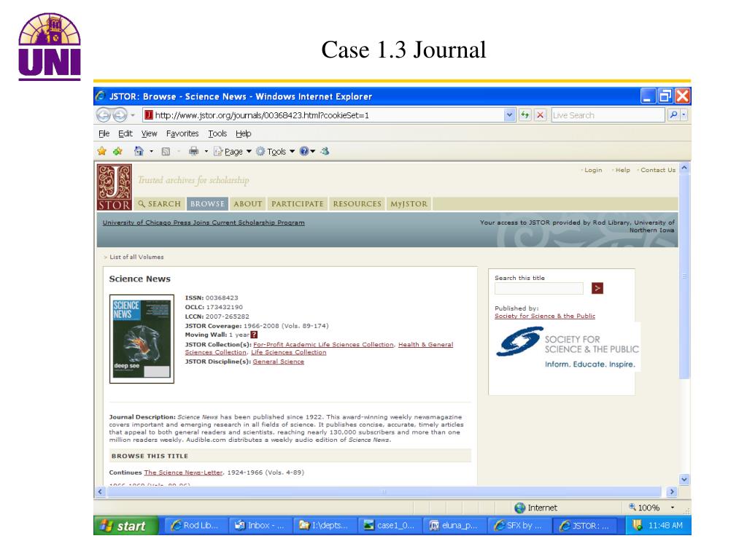The height and width of the screenshot is (560, 747).
Task: Click the Login link
Action: click(593, 170)
